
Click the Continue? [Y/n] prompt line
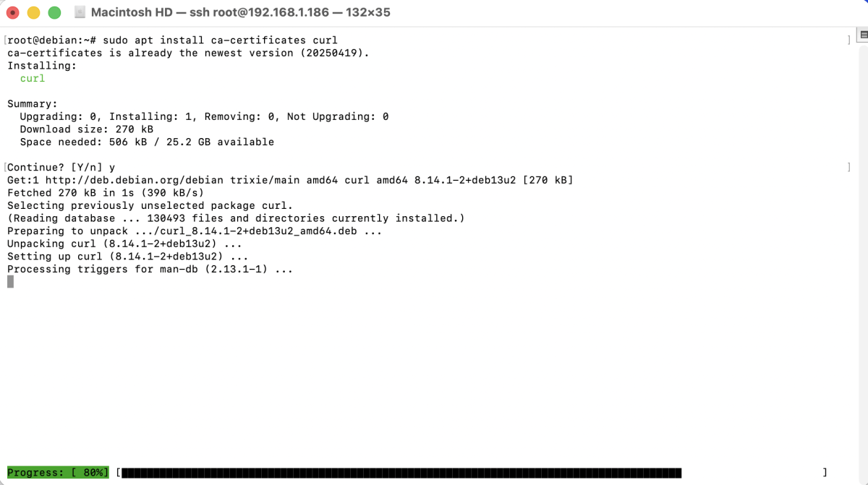pyautogui.click(x=61, y=167)
